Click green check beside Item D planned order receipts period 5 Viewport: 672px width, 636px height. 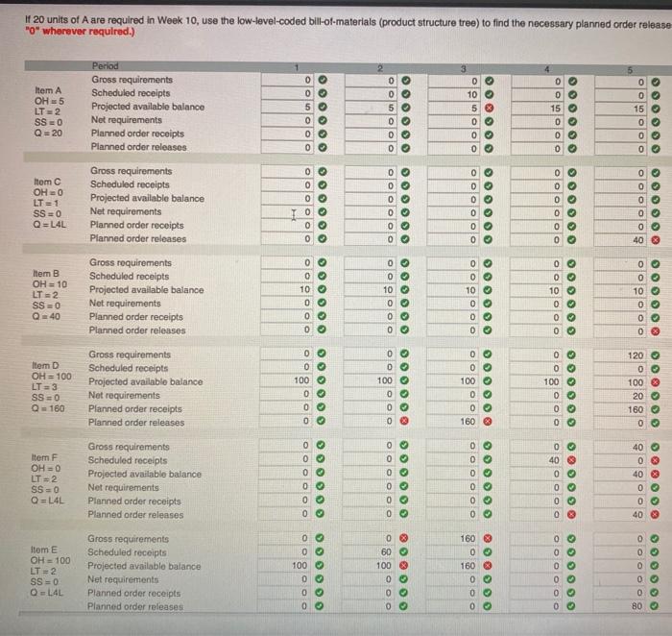click(x=655, y=409)
